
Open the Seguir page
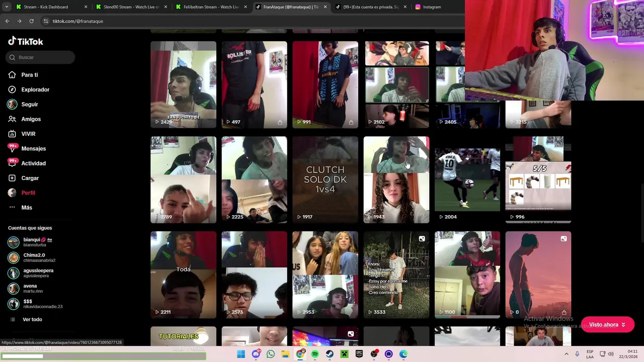point(29,104)
